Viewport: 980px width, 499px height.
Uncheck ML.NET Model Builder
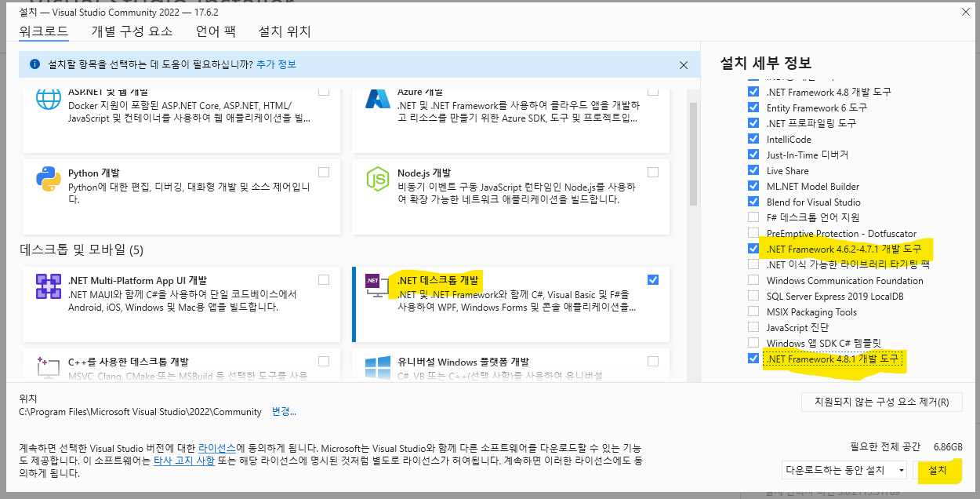[753, 186]
